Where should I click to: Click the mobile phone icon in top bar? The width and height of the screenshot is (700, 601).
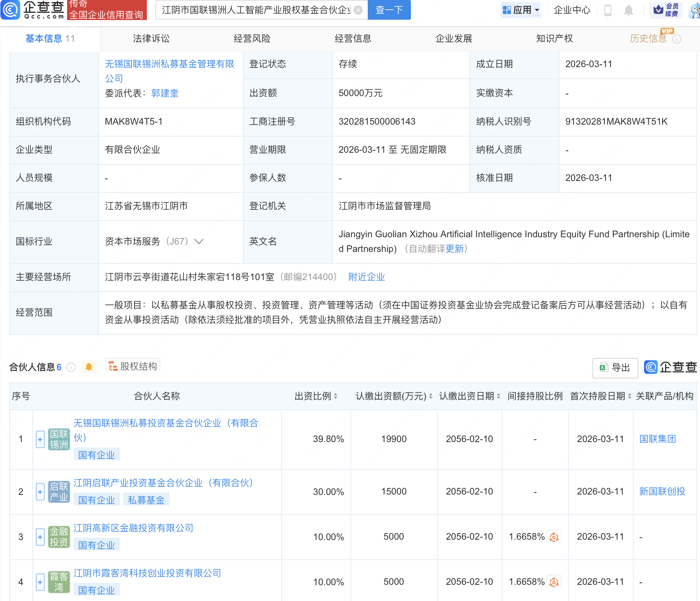[608, 10]
